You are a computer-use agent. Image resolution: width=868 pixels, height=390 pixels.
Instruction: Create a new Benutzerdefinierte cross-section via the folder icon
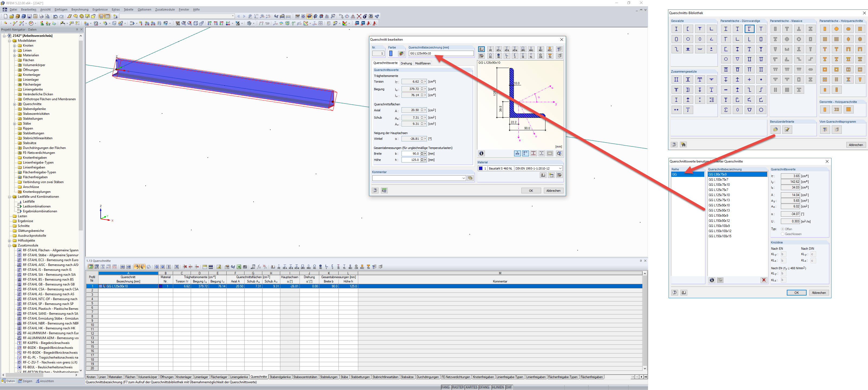[x=776, y=129]
